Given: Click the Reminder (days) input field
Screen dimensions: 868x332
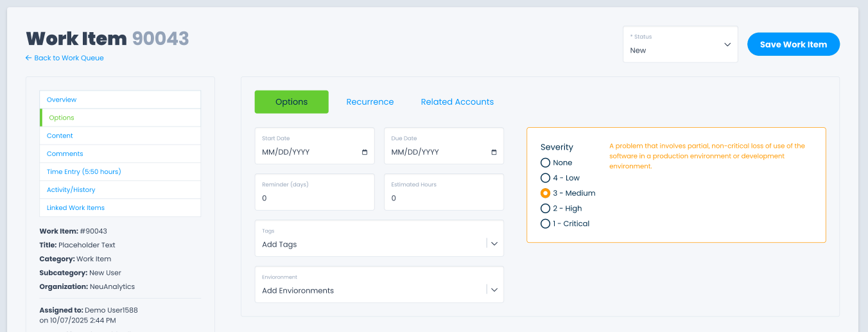Looking at the screenshot, I should click(x=315, y=198).
